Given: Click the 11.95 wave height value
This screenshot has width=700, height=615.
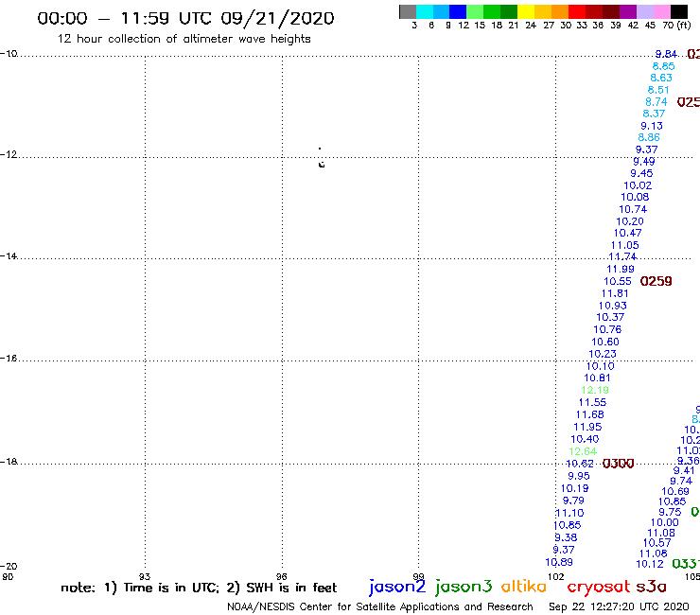Looking at the screenshot, I should [587, 427].
